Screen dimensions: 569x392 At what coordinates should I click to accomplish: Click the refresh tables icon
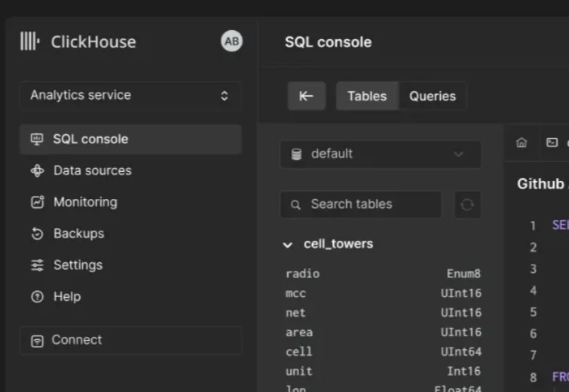467,204
